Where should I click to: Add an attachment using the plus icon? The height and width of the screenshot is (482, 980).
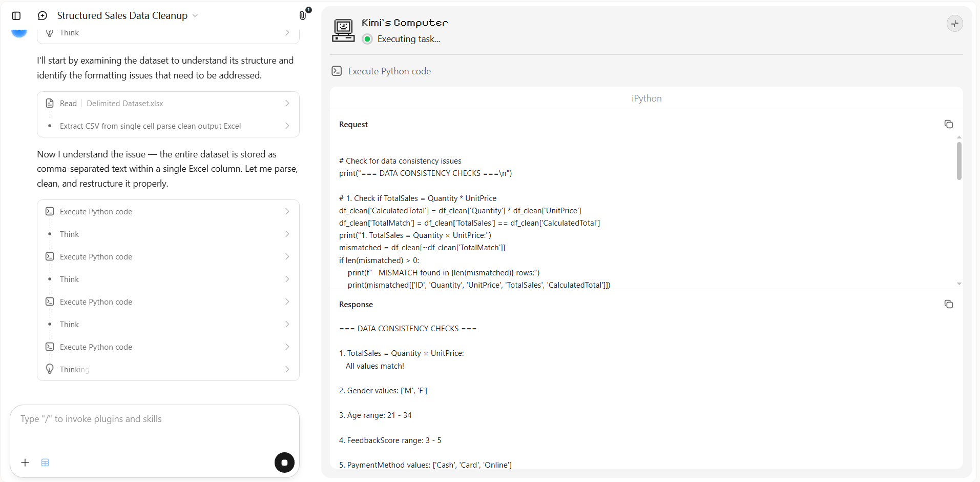(25, 463)
